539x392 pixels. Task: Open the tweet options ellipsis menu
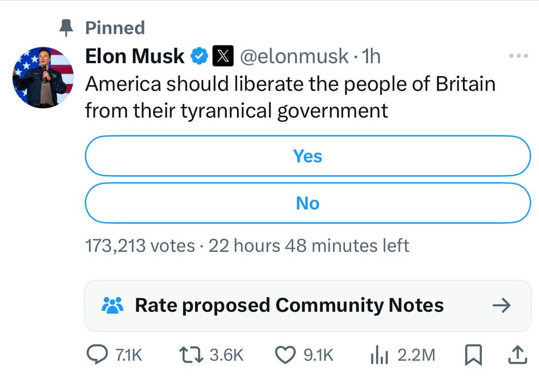[518, 55]
